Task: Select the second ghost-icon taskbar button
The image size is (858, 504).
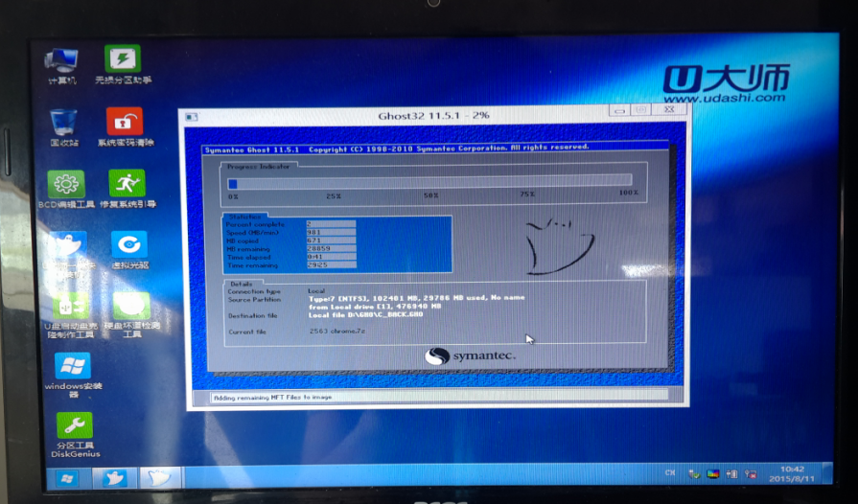Action: pos(160,477)
